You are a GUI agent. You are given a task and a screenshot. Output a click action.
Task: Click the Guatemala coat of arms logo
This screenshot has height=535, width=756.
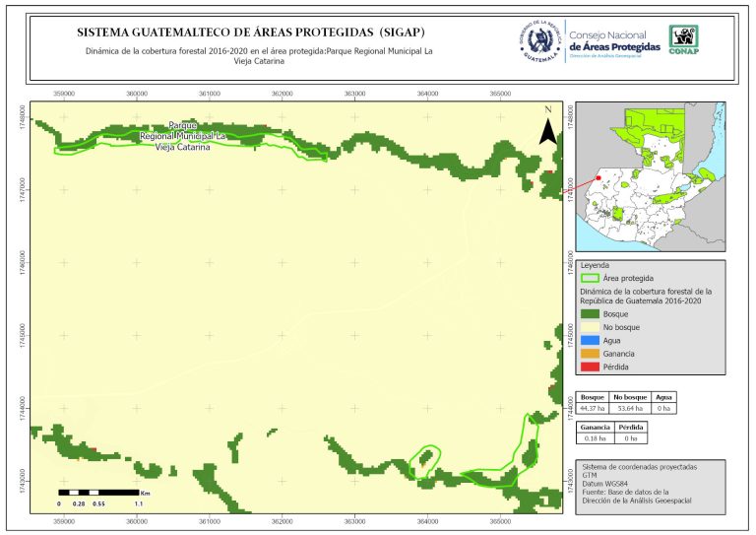click(538, 42)
